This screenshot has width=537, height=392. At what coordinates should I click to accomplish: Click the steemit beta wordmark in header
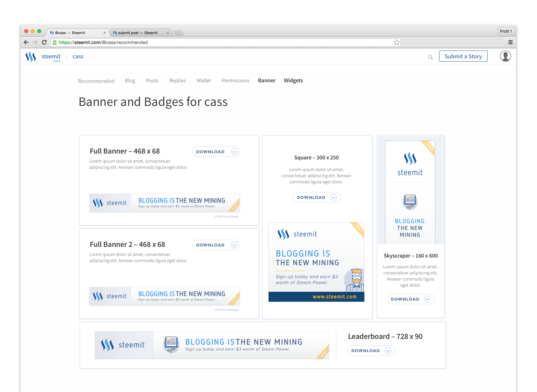click(51, 57)
